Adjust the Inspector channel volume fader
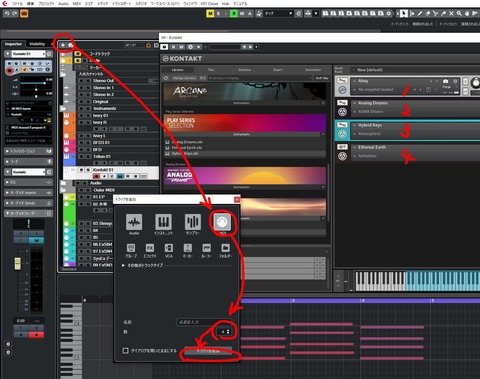The height and width of the screenshot is (379, 480). coord(18,263)
